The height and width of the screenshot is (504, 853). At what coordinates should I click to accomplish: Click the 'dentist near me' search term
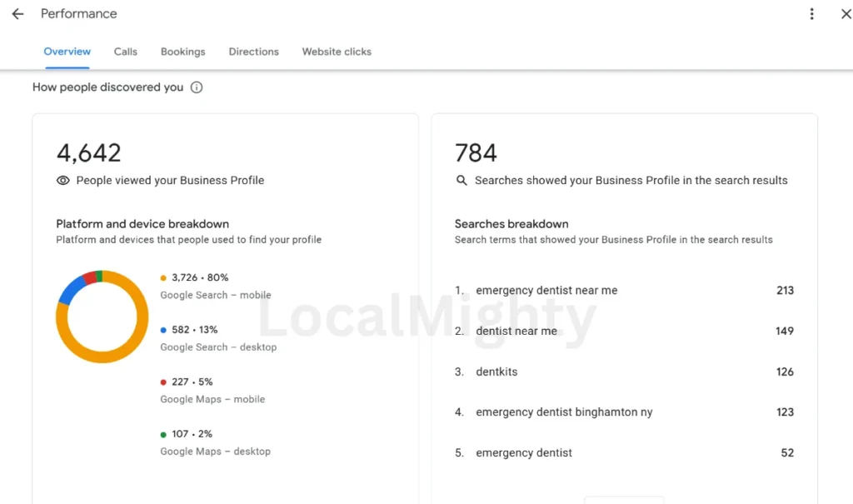coord(516,331)
